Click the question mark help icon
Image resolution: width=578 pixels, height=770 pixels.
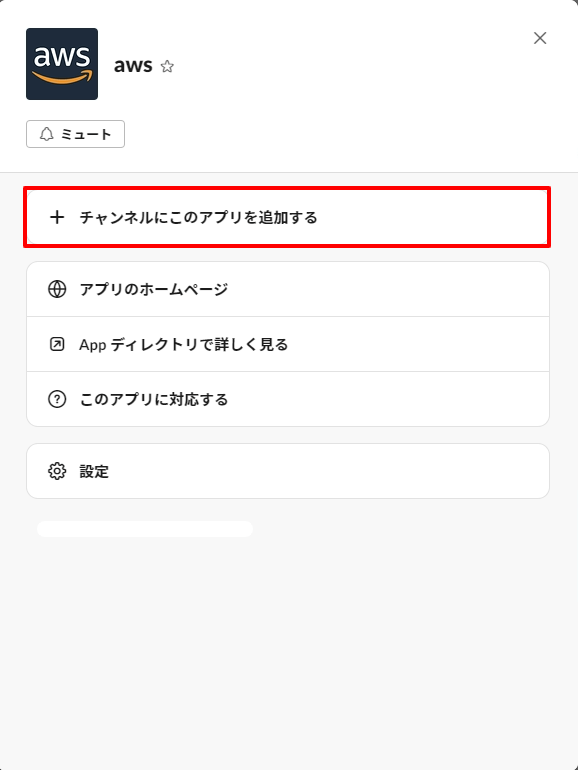tap(57, 399)
